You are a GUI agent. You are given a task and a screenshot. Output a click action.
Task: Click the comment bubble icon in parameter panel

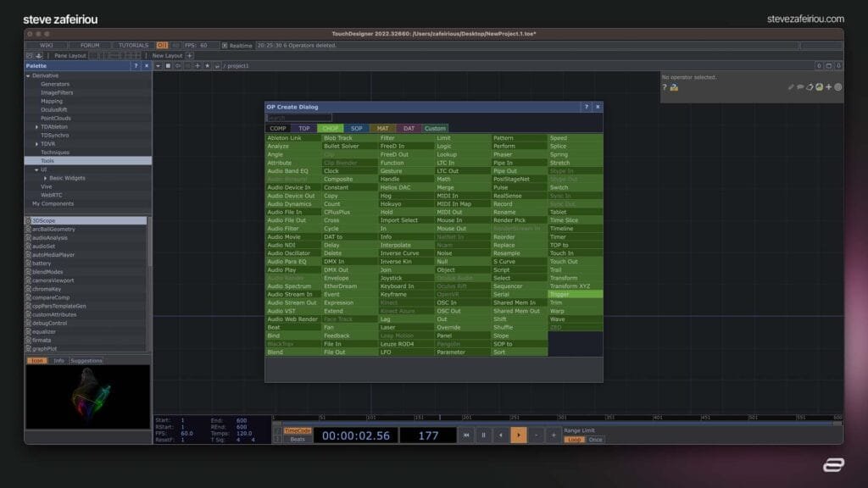[x=800, y=87]
